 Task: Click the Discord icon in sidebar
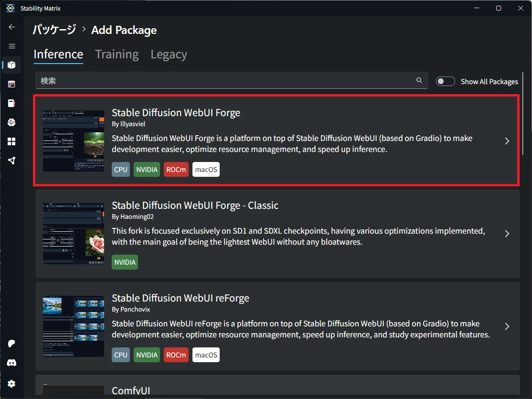point(11,363)
